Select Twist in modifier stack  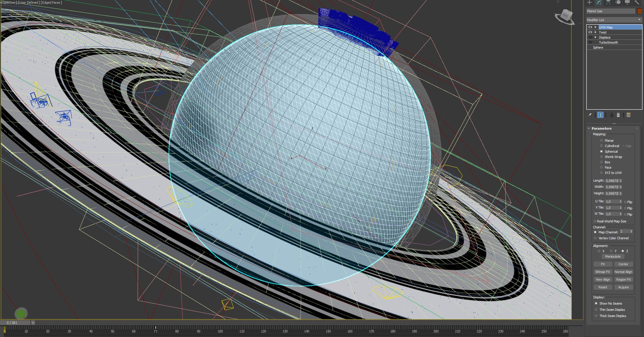tap(602, 32)
